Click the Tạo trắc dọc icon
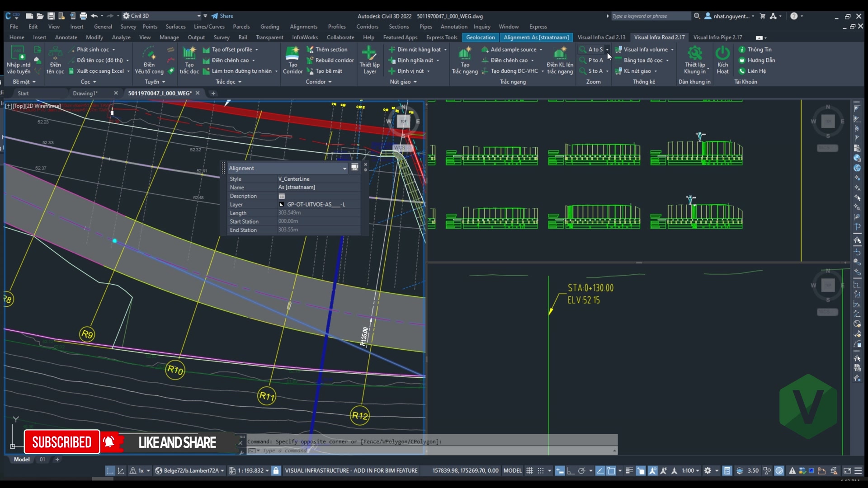Screen dimensions: 868x488 point(189,60)
